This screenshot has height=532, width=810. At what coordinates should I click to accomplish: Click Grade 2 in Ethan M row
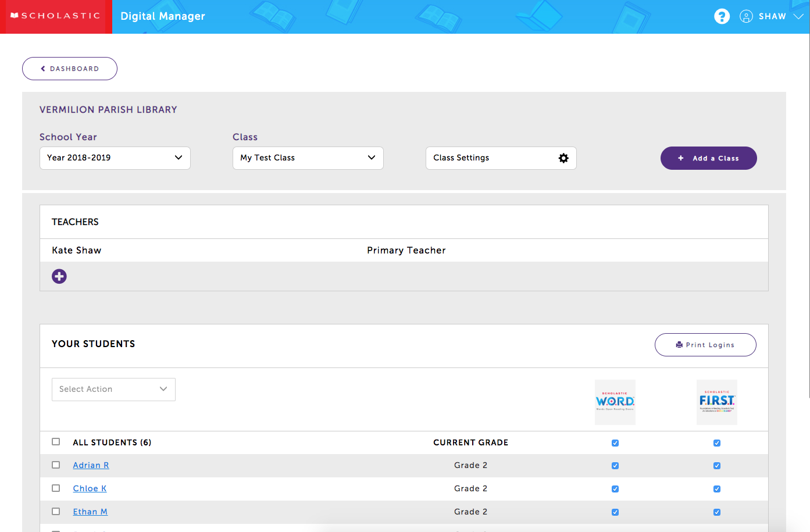coord(471,512)
